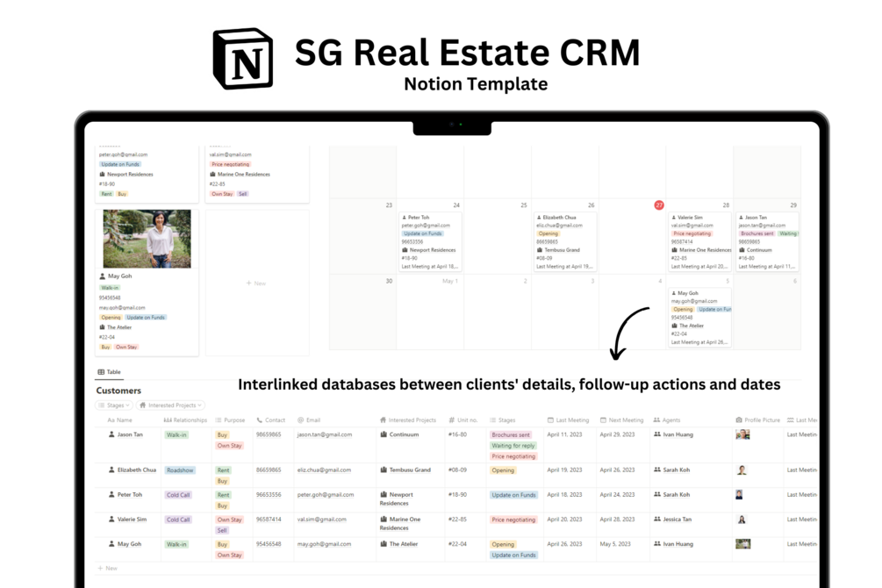Open Valerie Sim calendar card on the 28th
The width and height of the screenshot is (882, 588).
coord(699,242)
